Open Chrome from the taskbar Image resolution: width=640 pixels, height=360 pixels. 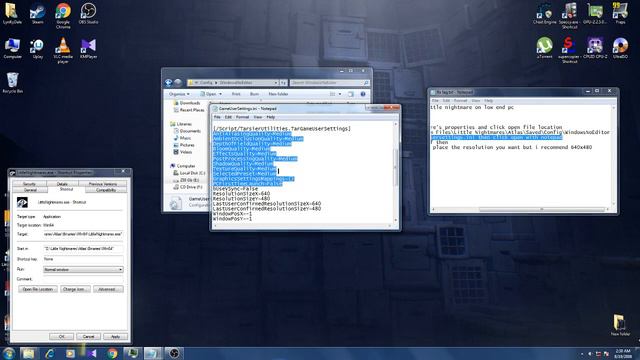click(112, 353)
